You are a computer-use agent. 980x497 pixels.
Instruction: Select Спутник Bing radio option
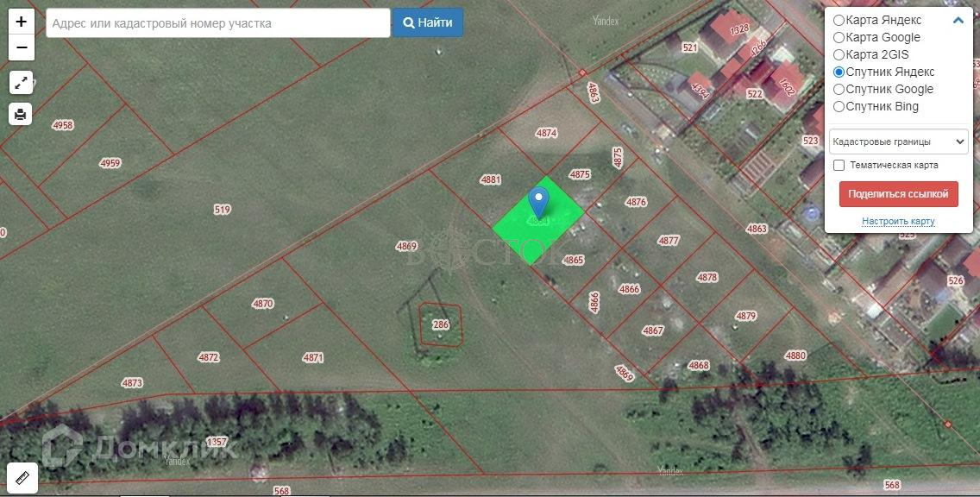839,106
